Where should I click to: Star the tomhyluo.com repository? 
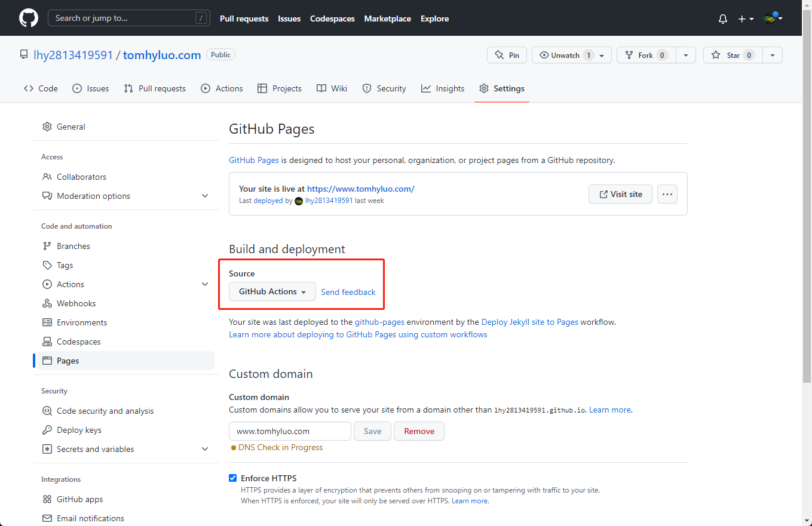click(732, 55)
